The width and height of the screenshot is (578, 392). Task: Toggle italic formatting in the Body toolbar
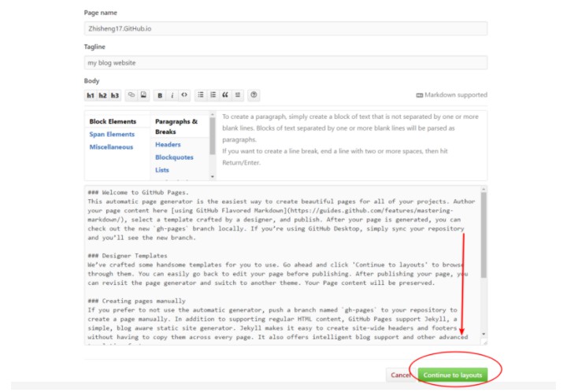pos(172,95)
